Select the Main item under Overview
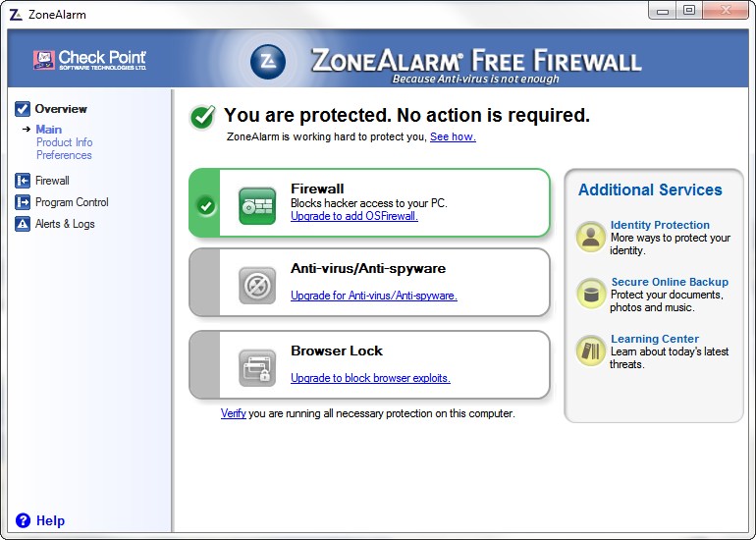 (49, 130)
